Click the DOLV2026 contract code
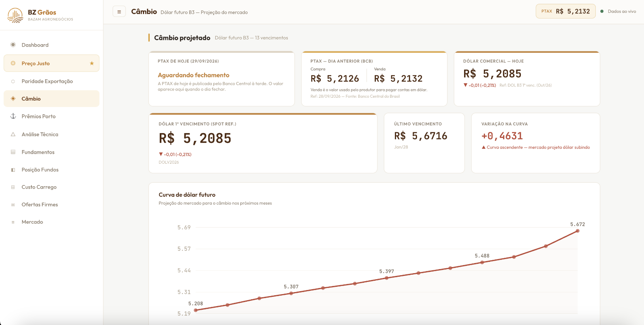Viewport: 644px width, 325px height. [x=169, y=162]
